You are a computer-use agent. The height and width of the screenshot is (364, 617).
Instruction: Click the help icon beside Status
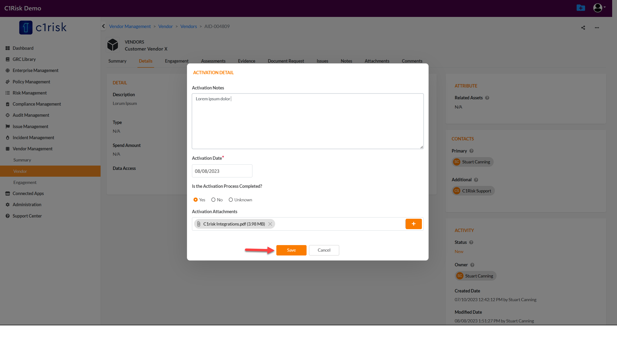471,242
